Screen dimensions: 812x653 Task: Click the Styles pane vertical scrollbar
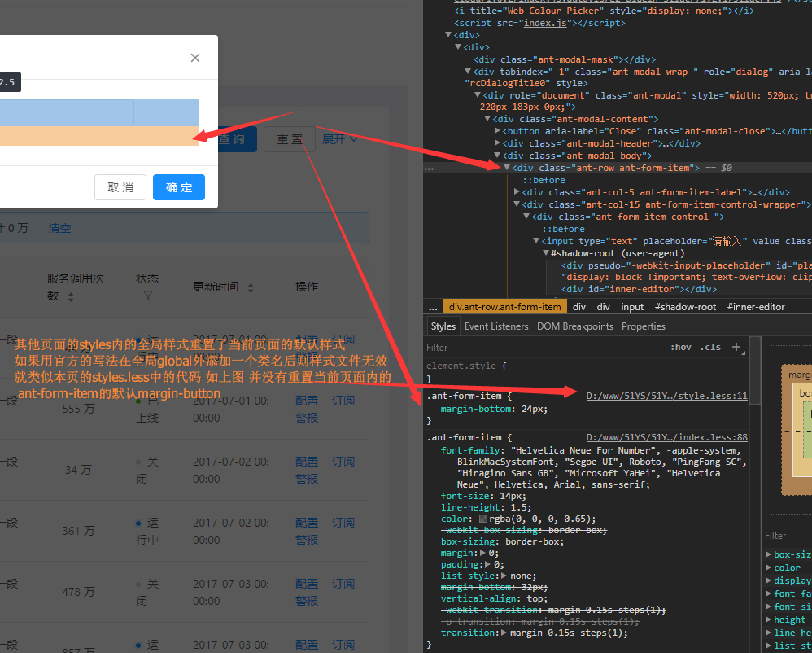tap(756, 370)
